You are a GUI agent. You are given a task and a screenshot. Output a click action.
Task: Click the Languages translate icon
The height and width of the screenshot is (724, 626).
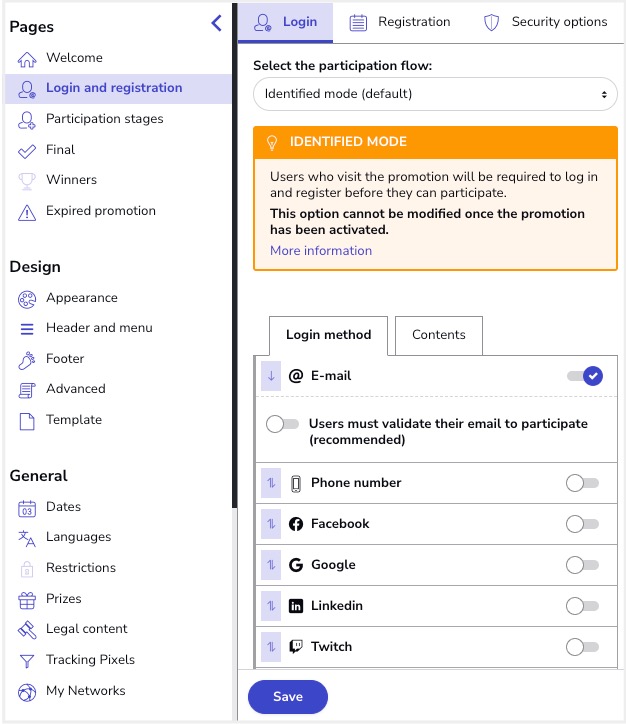pyautogui.click(x=27, y=537)
